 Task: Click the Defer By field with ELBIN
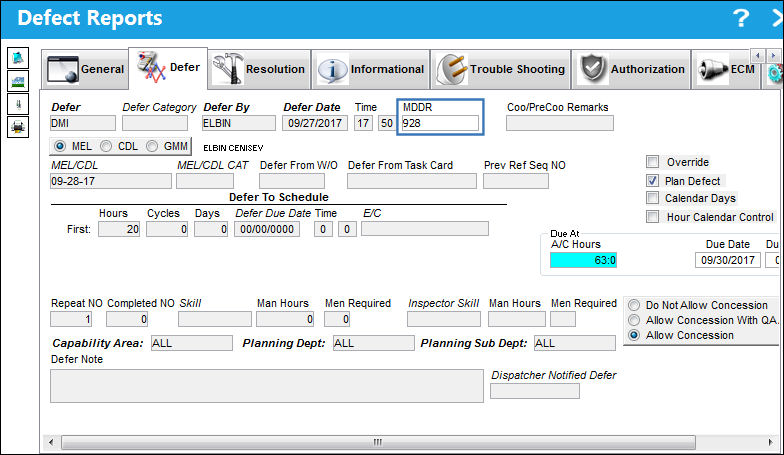click(238, 123)
